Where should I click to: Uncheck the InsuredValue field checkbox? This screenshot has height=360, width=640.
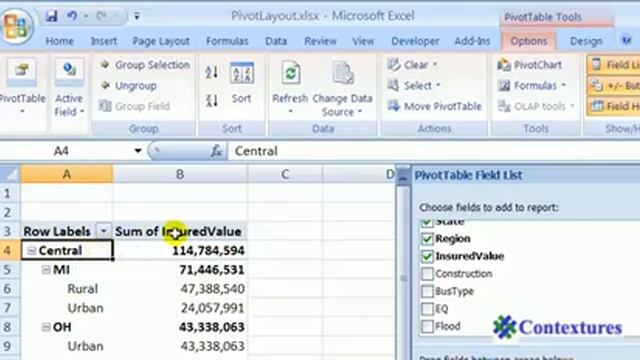click(427, 256)
